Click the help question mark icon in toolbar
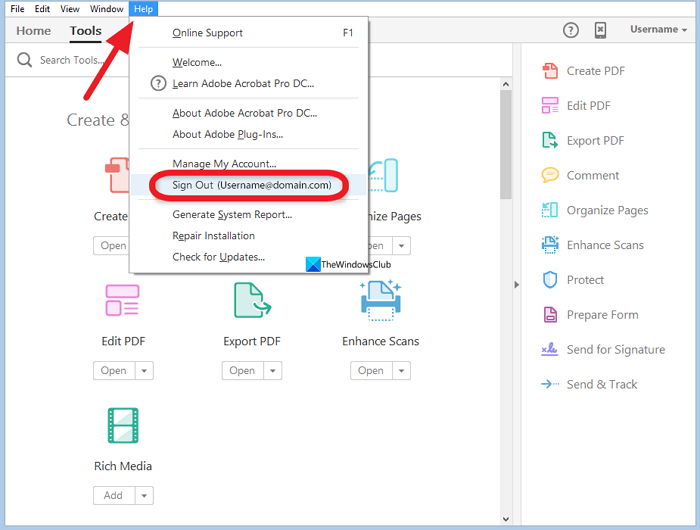Viewport: 700px width, 530px height. 571,30
